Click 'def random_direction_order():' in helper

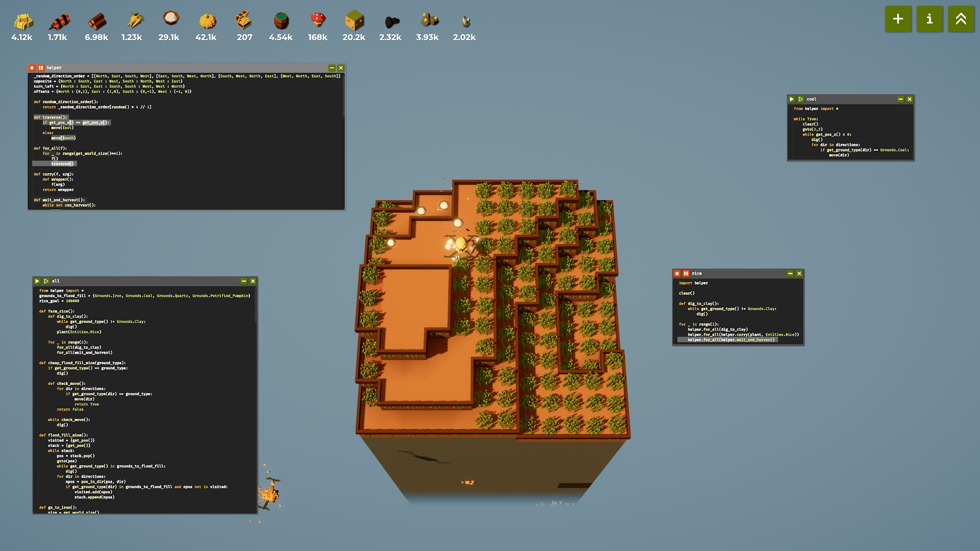pyautogui.click(x=66, y=102)
